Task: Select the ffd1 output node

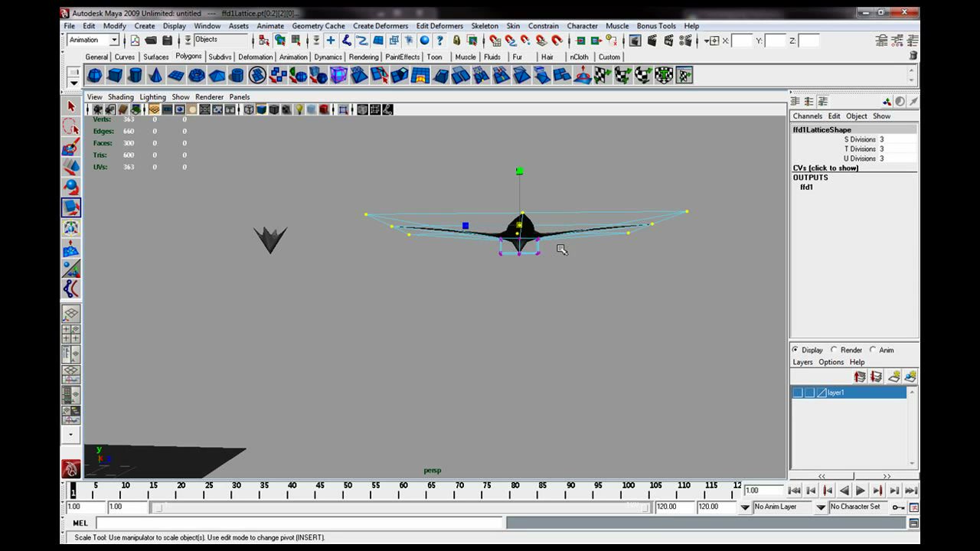Action: (x=806, y=187)
